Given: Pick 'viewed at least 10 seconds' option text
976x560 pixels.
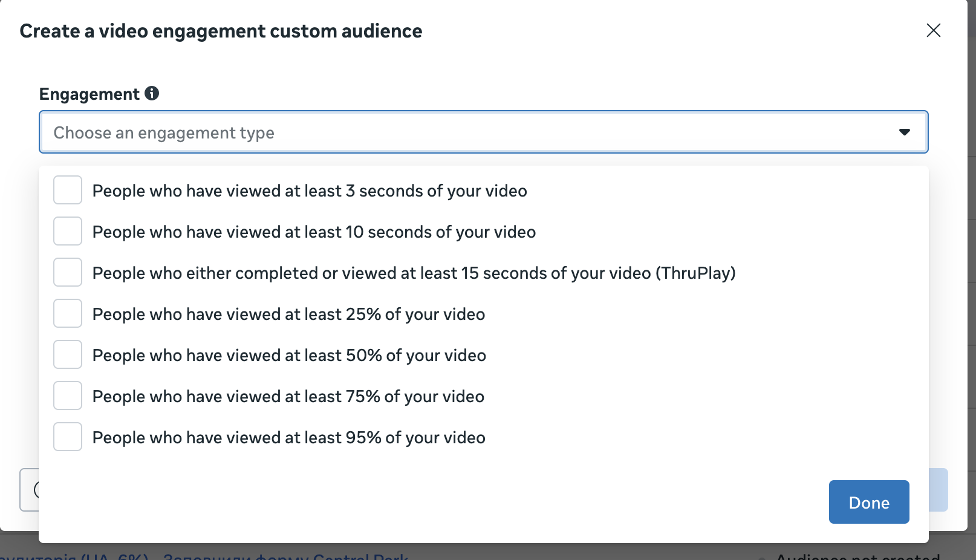Looking at the screenshot, I should point(314,232).
